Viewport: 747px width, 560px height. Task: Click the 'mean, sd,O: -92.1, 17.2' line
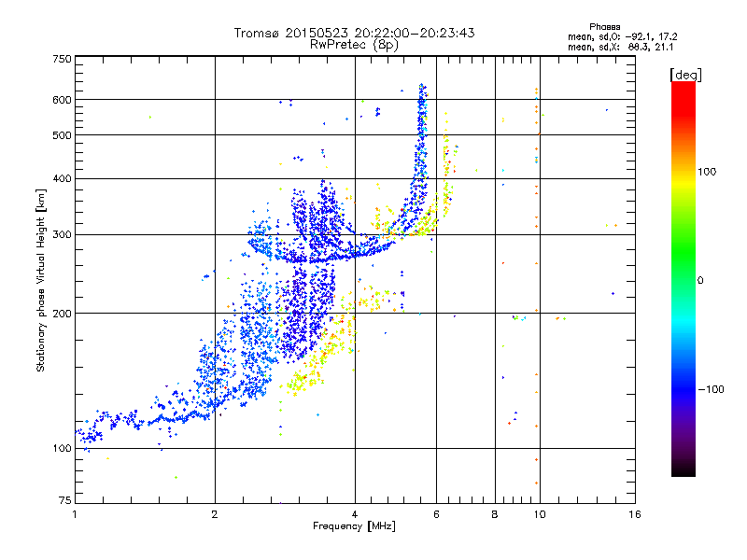click(x=622, y=36)
